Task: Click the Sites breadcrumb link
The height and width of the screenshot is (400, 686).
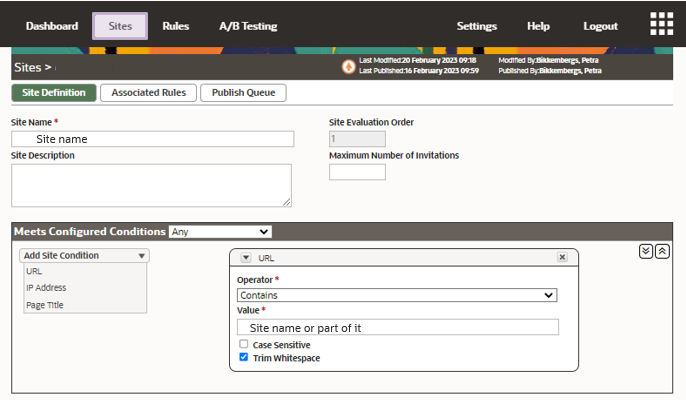Action: click(x=28, y=67)
